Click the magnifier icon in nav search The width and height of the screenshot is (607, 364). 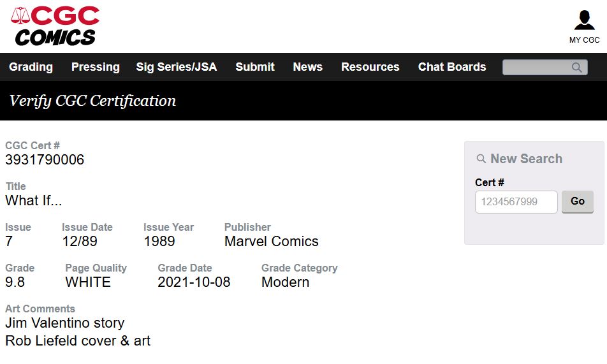click(576, 68)
